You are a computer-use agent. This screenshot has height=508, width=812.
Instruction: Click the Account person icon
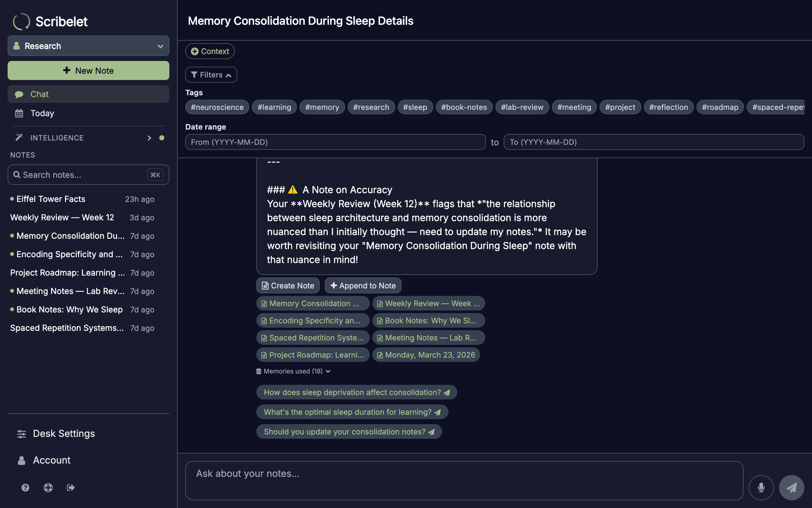point(22,460)
